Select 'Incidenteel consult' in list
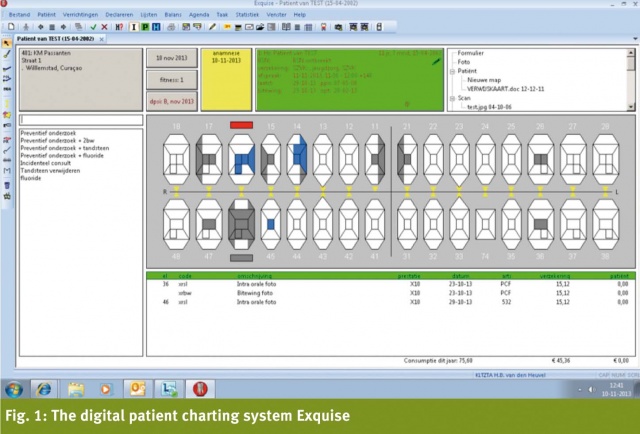 coord(46,163)
